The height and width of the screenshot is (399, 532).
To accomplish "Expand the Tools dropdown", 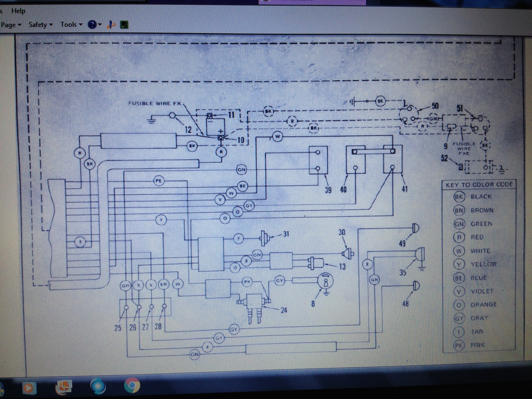I will point(71,25).
